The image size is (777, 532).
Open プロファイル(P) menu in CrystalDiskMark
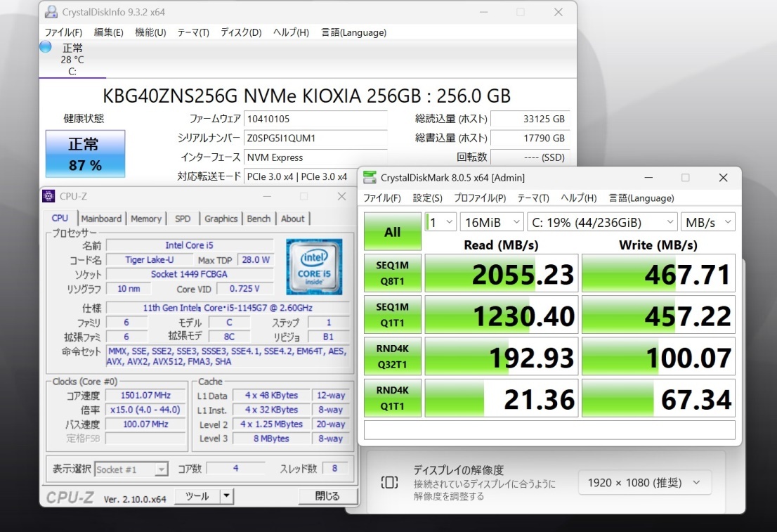(480, 198)
